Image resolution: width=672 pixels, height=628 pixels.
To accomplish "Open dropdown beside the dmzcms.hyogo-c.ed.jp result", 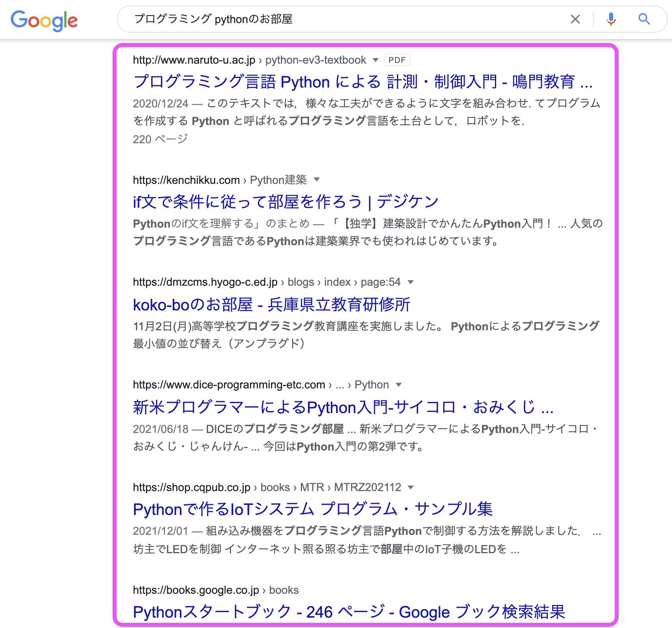I will [x=410, y=282].
